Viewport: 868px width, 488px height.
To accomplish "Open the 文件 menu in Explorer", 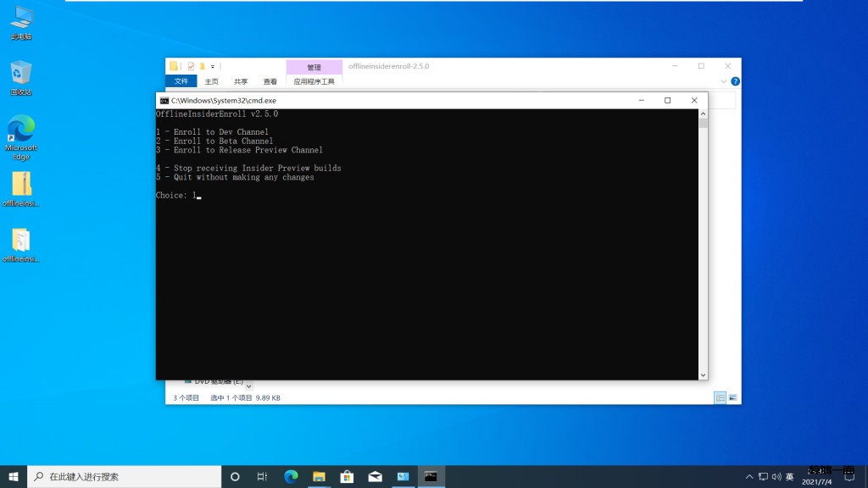I will coord(181,81).
